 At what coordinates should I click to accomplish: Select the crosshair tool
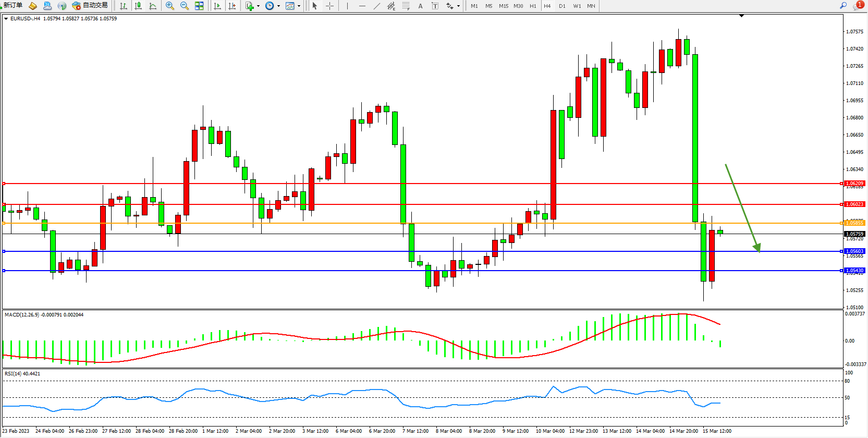(329, 6)
